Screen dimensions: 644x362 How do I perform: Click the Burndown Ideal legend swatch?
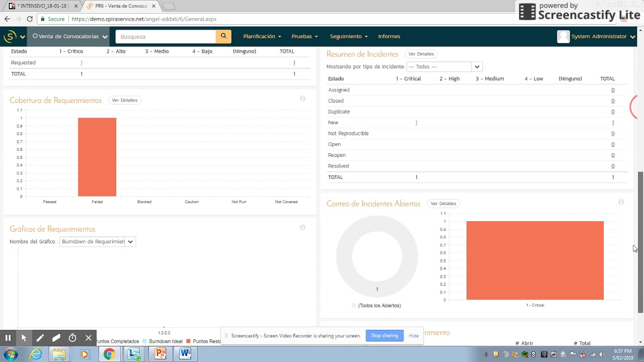(144, 341)
